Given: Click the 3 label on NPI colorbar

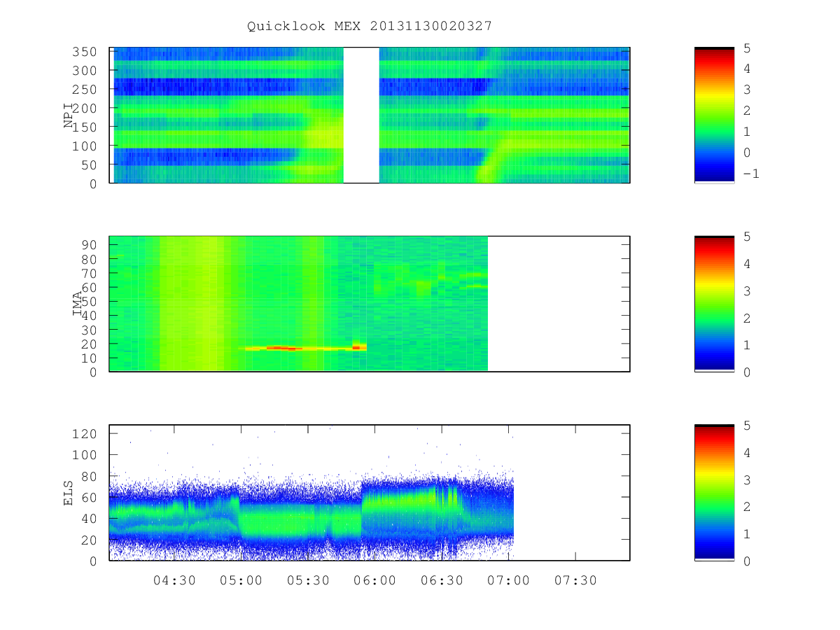Looking at the screenshot, I should (x=747, y=90).
